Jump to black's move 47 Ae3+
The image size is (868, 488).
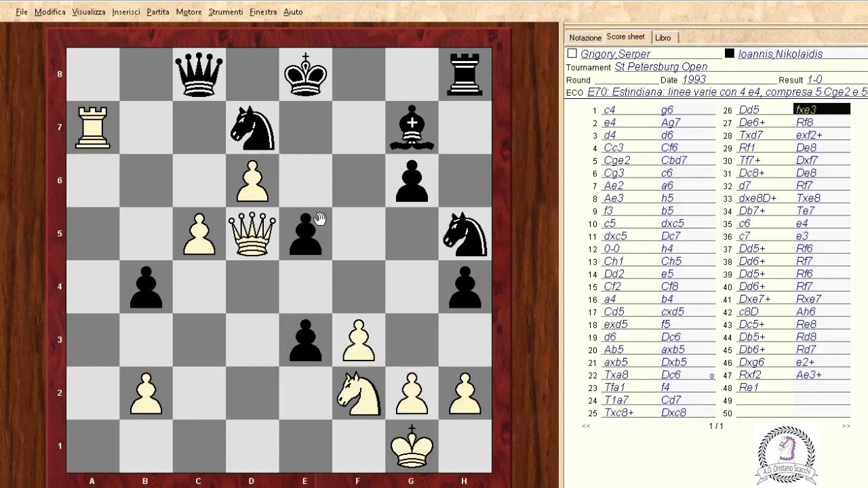tap(821, 375)
